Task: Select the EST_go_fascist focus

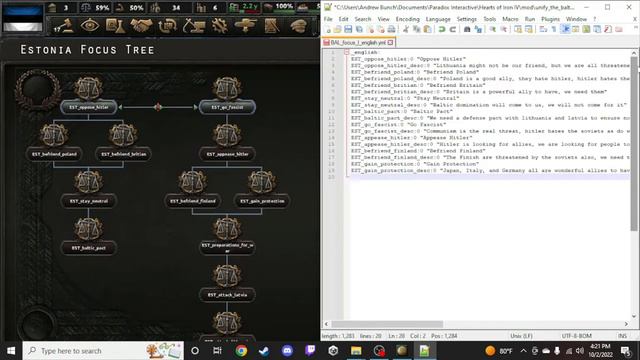Action: coord(227,107)
